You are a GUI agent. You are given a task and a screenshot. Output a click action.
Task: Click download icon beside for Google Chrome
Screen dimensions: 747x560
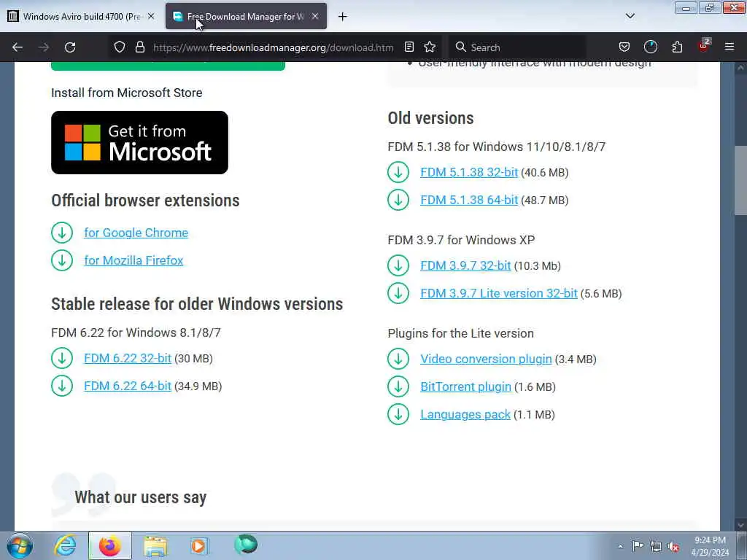[62, 233]
